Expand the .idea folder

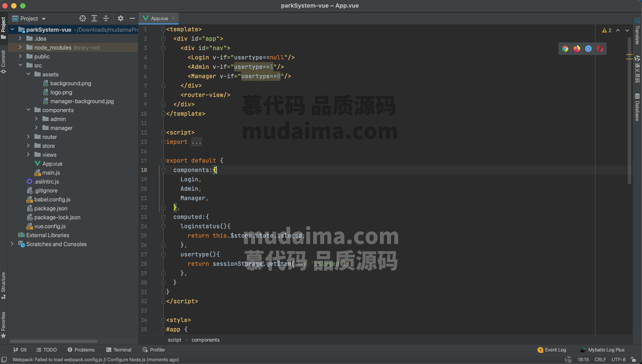(x=20, y=38)
